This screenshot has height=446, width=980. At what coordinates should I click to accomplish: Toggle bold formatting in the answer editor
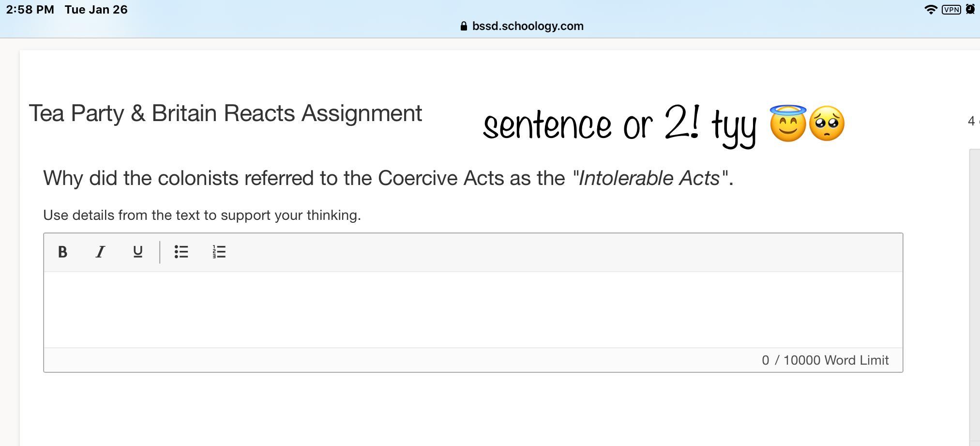tap(62, 252)
